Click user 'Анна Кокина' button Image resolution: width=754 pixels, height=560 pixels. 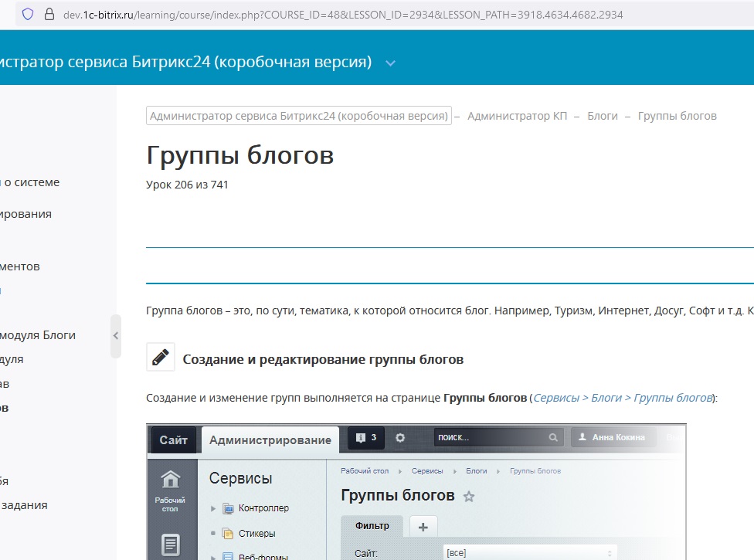(x=613, y=437)
